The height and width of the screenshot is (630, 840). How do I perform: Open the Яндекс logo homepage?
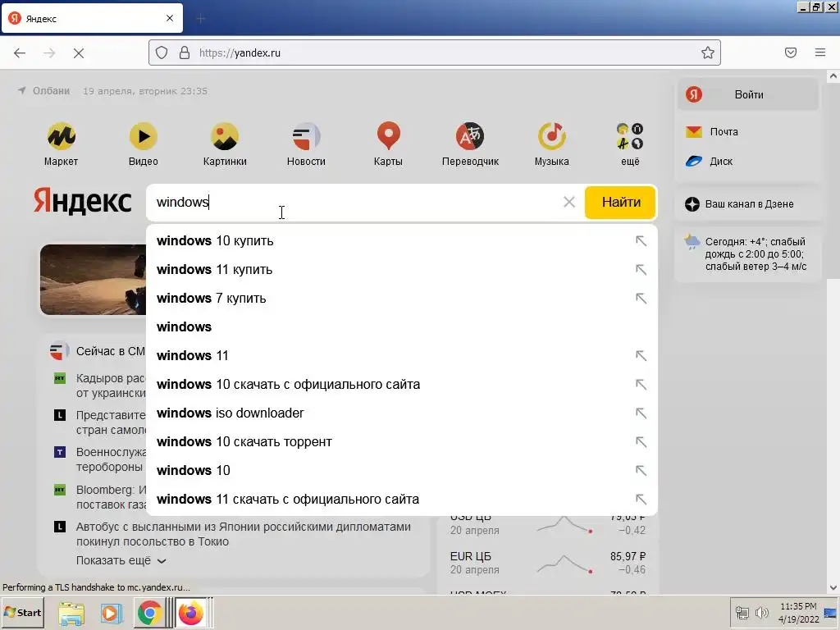click(82, 202)
